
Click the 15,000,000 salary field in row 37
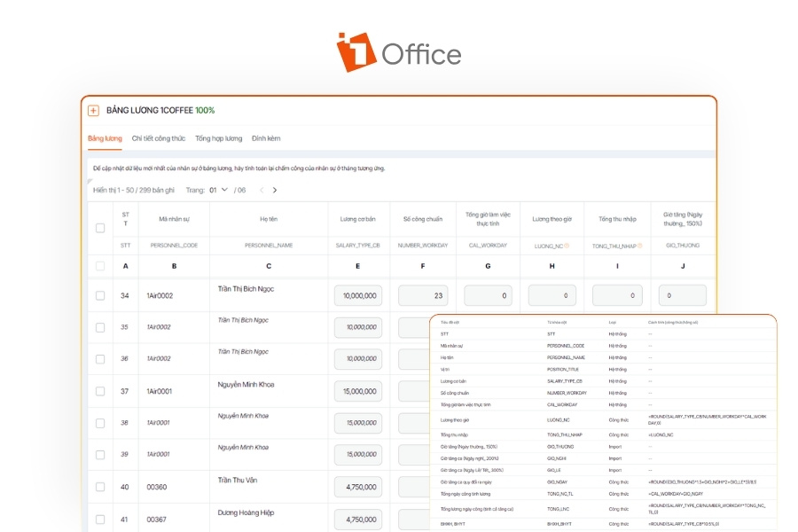coord(358,392)
